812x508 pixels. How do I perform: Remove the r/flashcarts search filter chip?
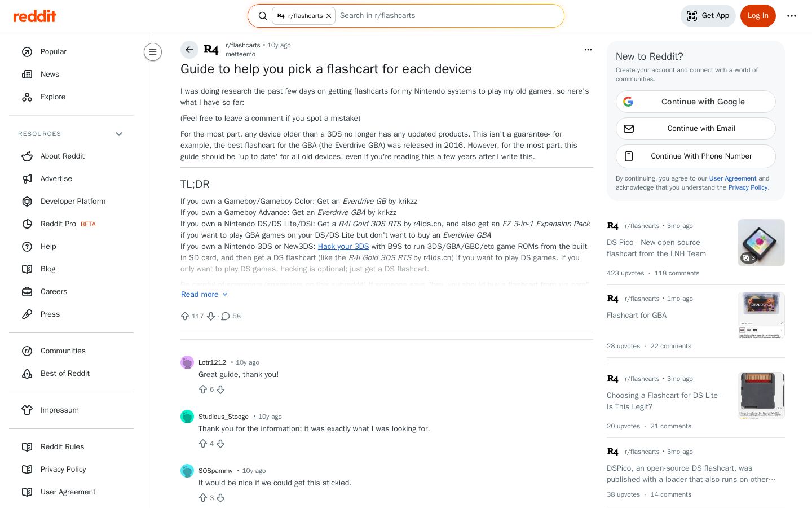(329, 16)
